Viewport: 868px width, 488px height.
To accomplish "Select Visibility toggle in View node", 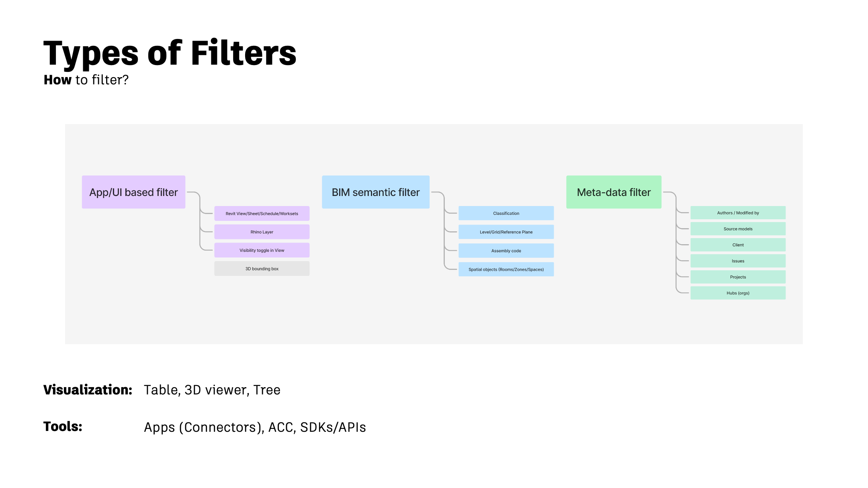I will [x=262, y=250].
